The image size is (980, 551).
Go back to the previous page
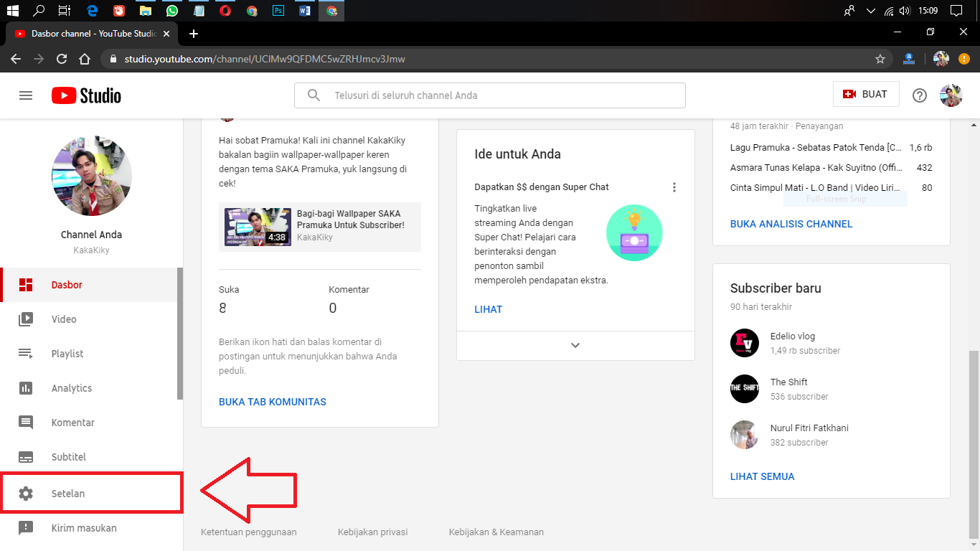16,59
